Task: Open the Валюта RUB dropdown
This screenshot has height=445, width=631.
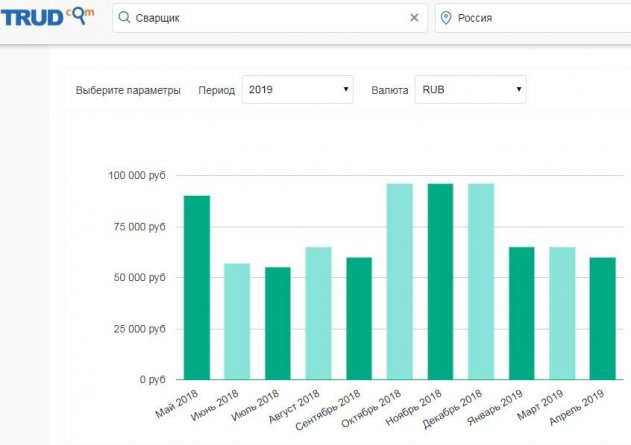Action: tap(470, 90)
